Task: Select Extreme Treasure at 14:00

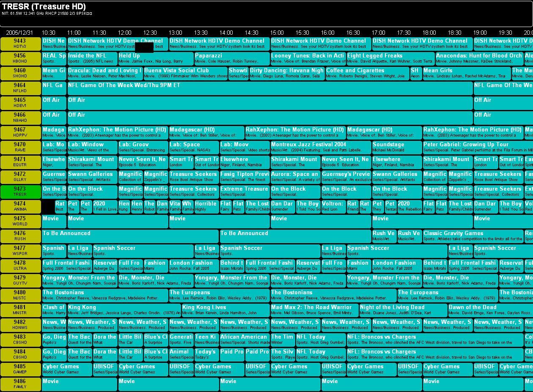Action: point(245,192)
